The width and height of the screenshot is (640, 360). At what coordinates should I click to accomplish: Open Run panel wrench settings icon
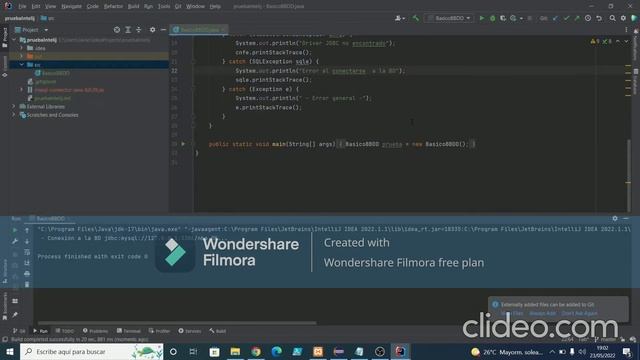[15, 241]
